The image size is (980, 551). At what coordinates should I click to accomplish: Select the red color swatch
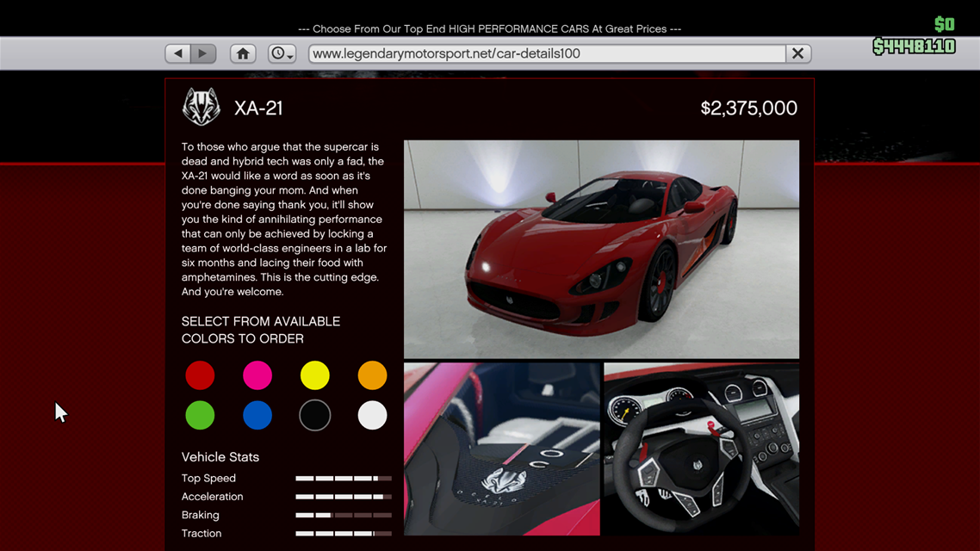200,375
